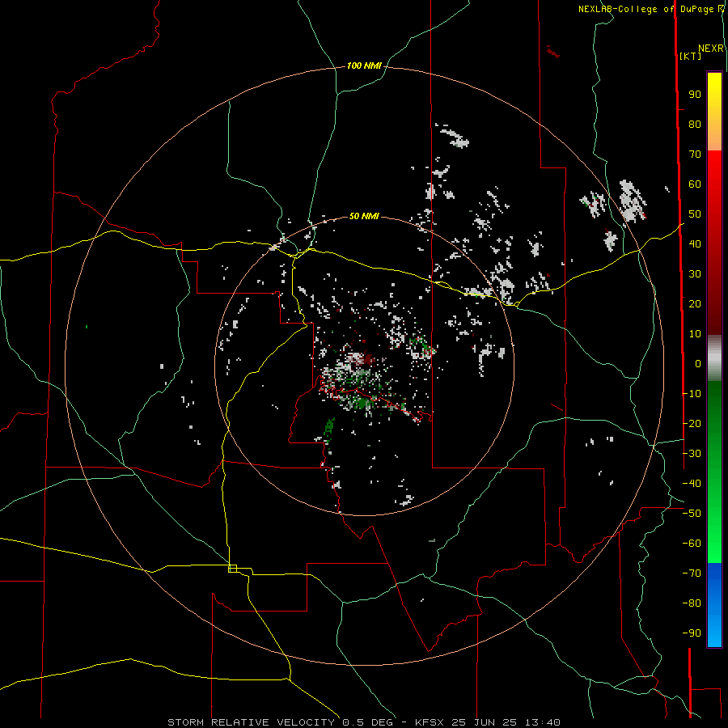The height and width of the screenshot is (728, 728).
Task: Click the positive 50 knot scale label
Action: (x=695, y=214)
